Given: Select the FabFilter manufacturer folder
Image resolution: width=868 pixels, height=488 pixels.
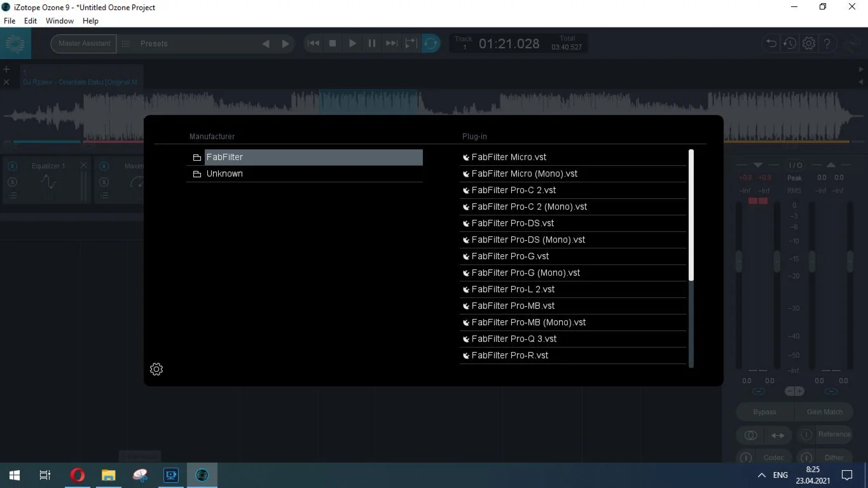Looking at the screenshot, I should click(305, 157).
